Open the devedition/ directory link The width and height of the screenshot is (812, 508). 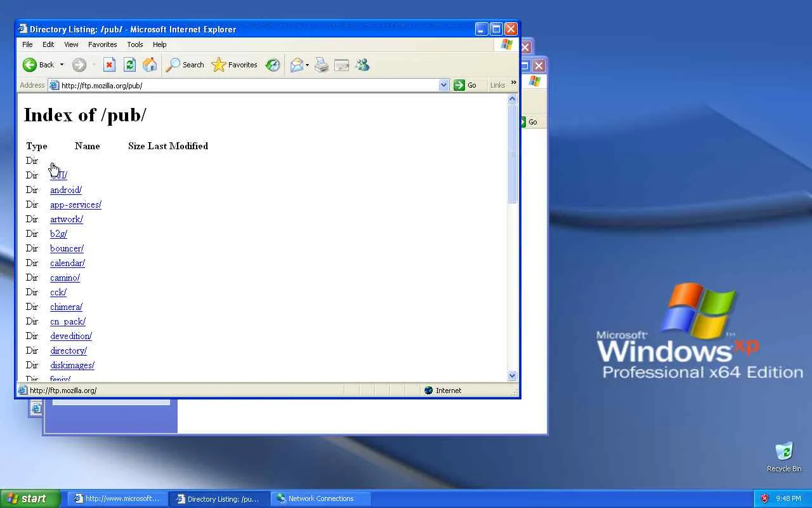click(x=71, y=336)
